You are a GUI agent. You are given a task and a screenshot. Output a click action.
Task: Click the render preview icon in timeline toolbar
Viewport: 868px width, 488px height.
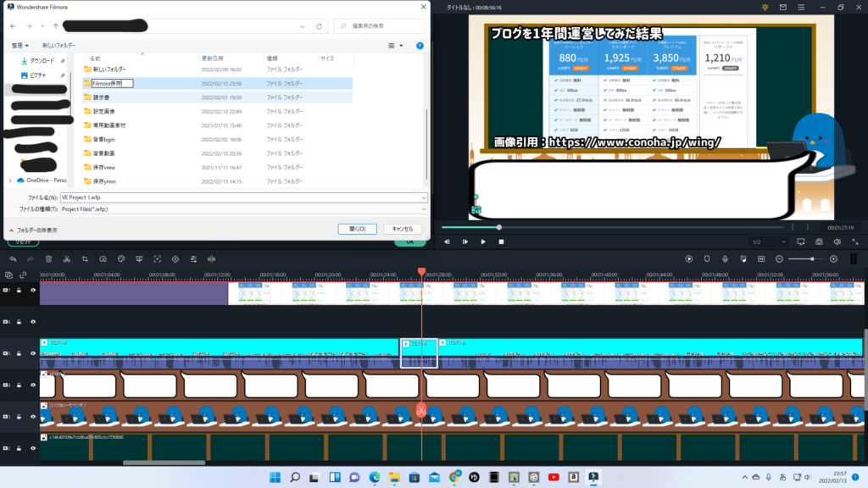click(688, 259)
